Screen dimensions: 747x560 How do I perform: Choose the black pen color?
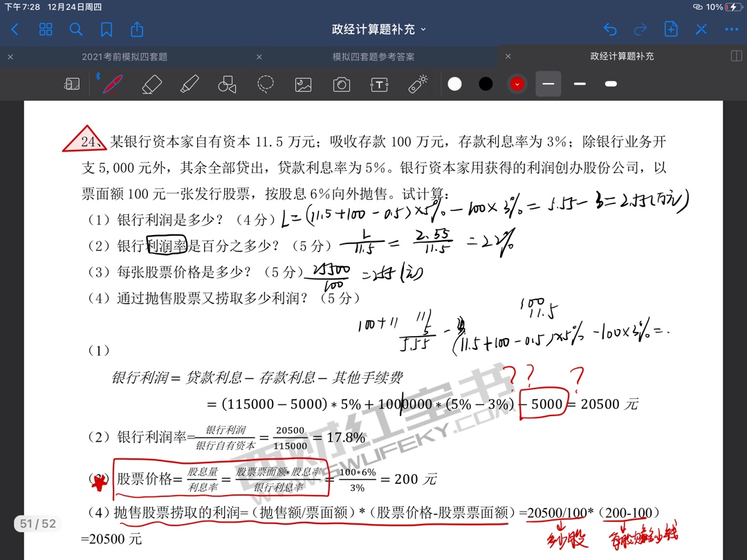coord(486,84)
